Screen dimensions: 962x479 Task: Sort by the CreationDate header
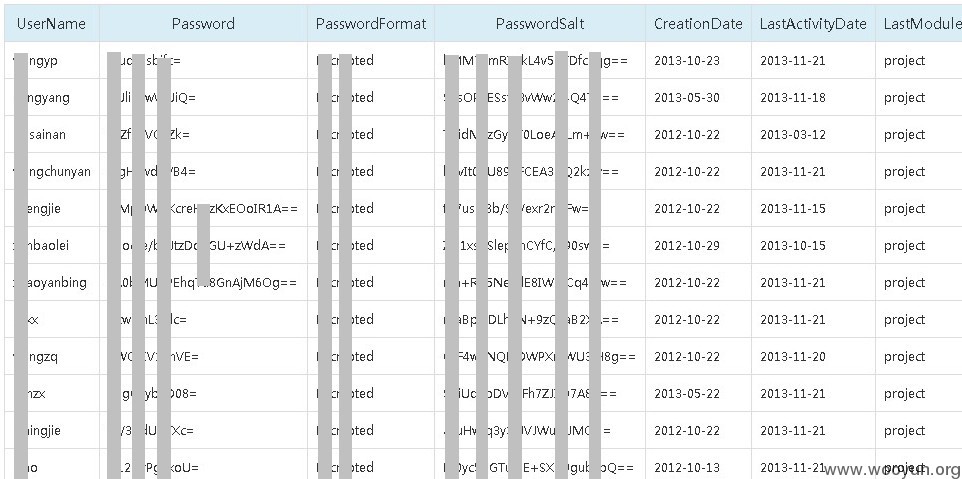[x=698, y=24]
